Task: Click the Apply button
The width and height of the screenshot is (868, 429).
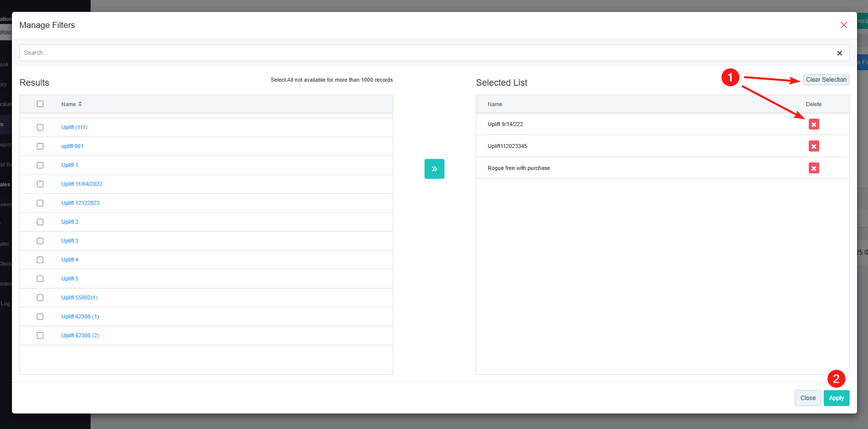Action: pyautogui.click(x=836, y=398)
